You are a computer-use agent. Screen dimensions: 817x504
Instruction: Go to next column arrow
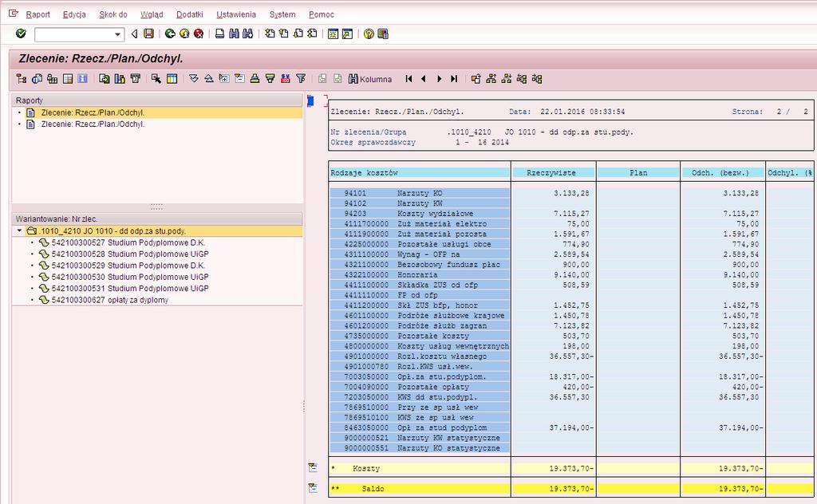[440, 79]
